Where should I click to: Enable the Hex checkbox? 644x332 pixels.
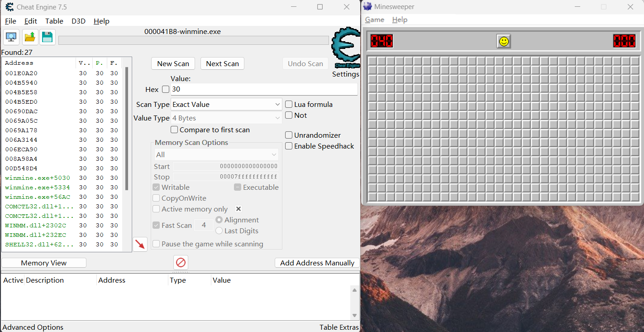pos(166,89)
